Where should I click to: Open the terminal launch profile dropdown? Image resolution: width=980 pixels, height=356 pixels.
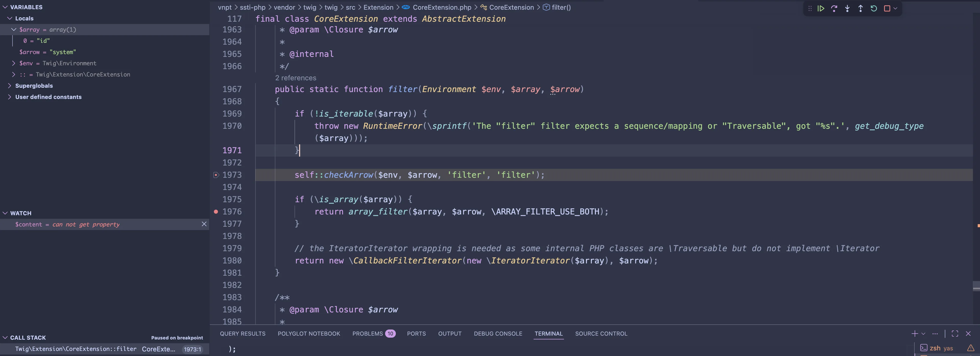[x=923, y=334]
